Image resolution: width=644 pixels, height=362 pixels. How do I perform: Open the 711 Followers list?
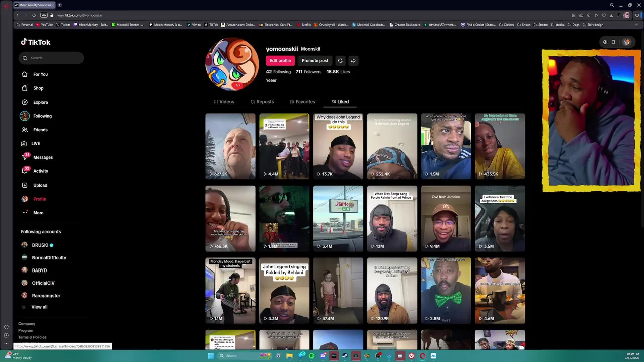point(308,72)
